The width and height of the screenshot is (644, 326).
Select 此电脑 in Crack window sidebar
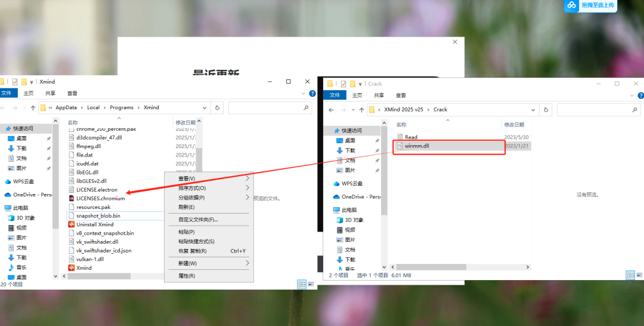coord(345,210)
